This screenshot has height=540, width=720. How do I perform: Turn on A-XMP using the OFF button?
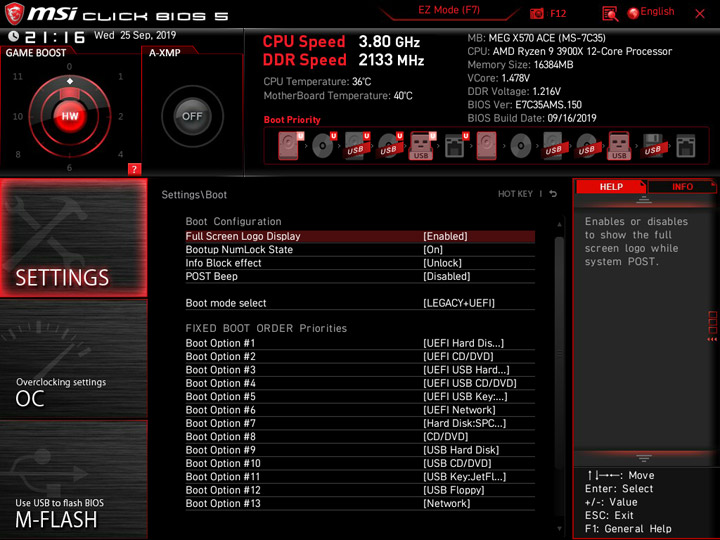tap(192, 116)
